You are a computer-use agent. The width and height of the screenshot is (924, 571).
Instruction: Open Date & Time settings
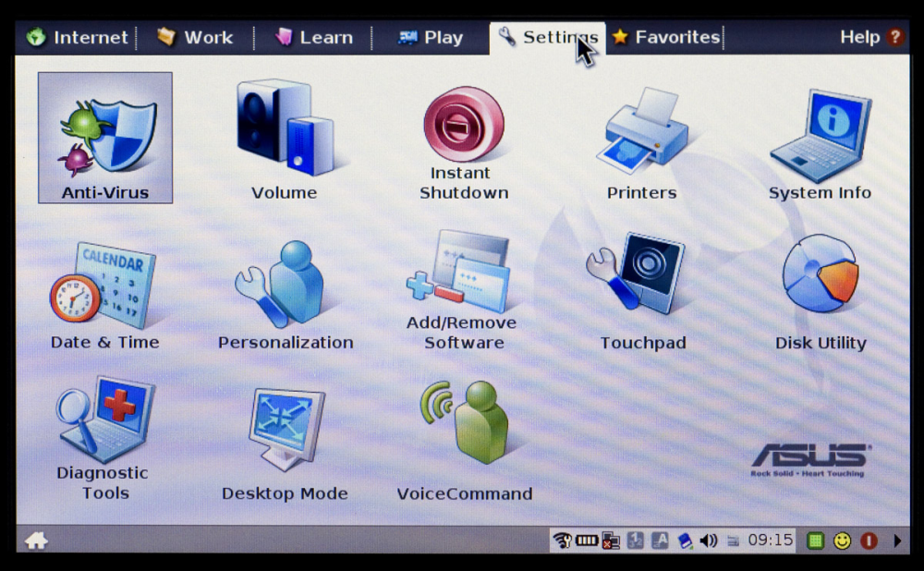[105, 296]
